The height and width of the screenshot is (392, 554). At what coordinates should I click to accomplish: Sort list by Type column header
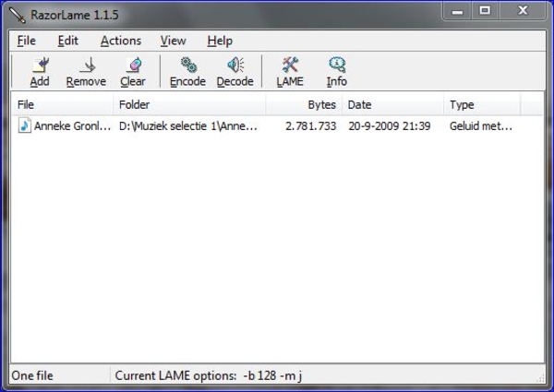[x=482, y=104]
